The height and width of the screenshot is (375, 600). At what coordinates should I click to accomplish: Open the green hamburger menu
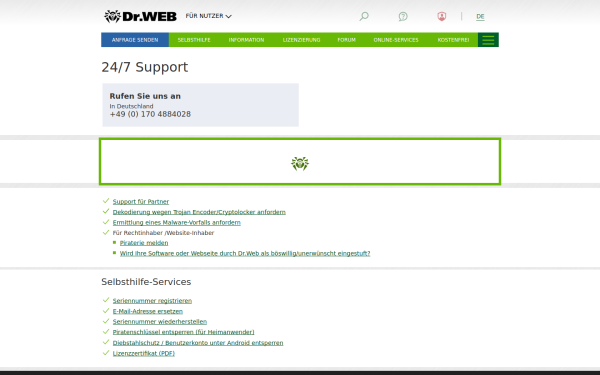(x=488, y=40)
